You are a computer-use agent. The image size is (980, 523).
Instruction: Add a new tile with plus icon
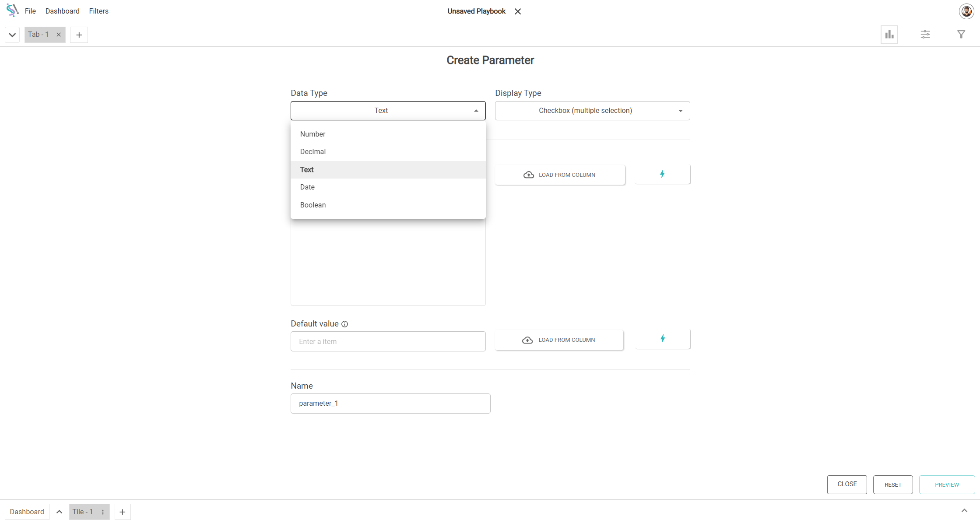(123, 512)
